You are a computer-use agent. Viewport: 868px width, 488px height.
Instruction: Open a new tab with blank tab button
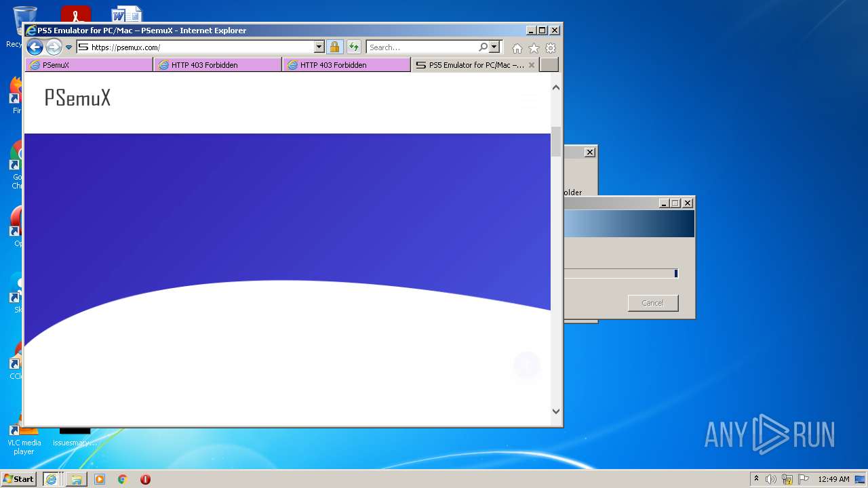pos(549,65)
